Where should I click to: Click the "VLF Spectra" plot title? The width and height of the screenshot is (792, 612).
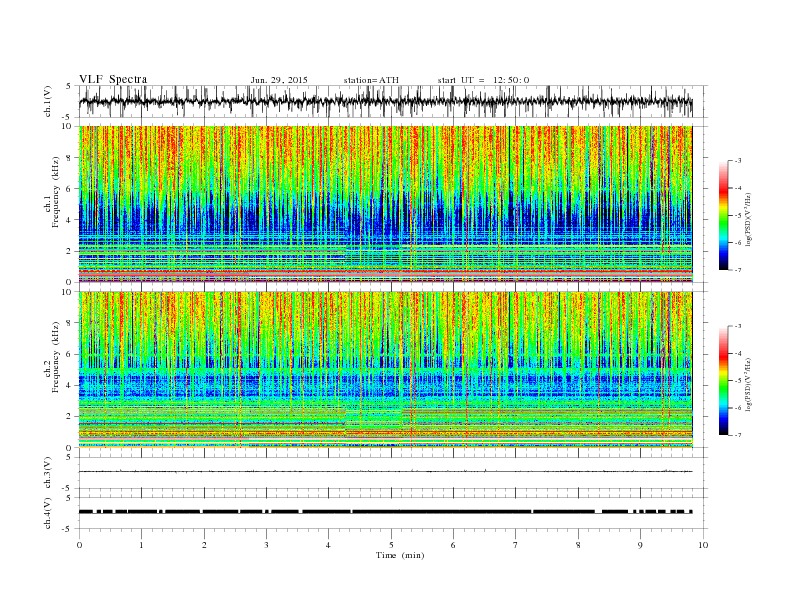[113, 79]
